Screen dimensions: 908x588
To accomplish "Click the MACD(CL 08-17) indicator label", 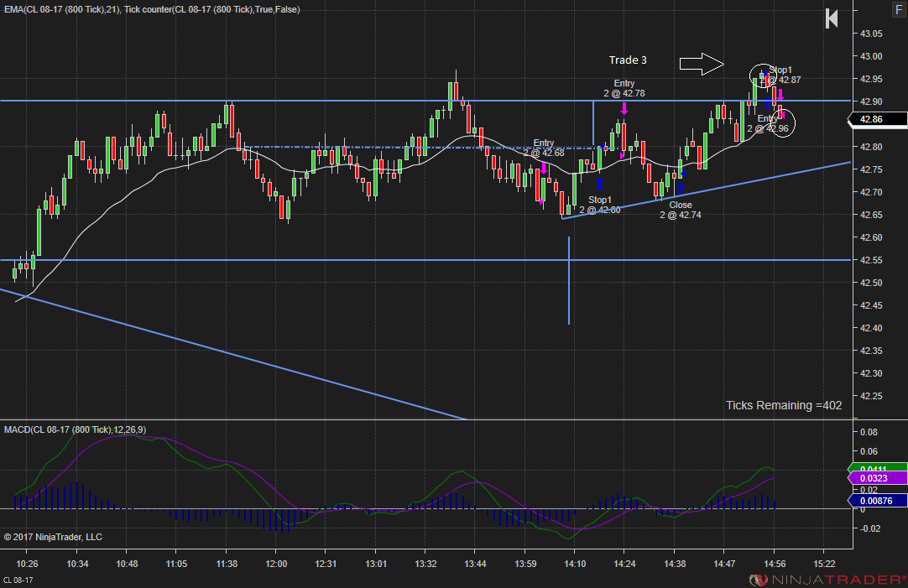I will tap(75, 429).
